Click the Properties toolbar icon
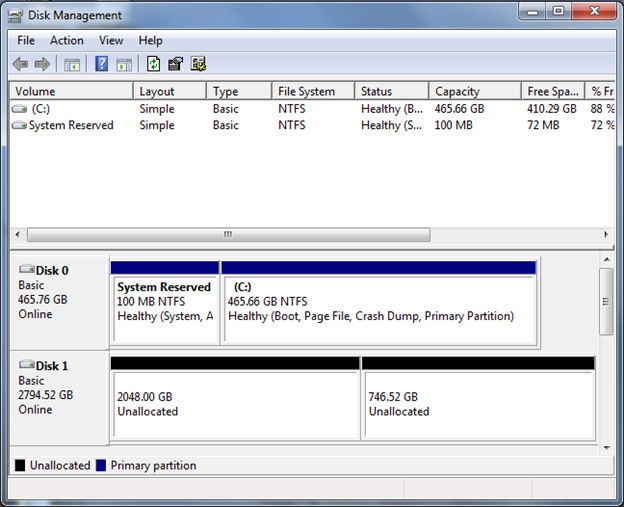The width and height of the screenshot is (624, 507). coord(176,64)
